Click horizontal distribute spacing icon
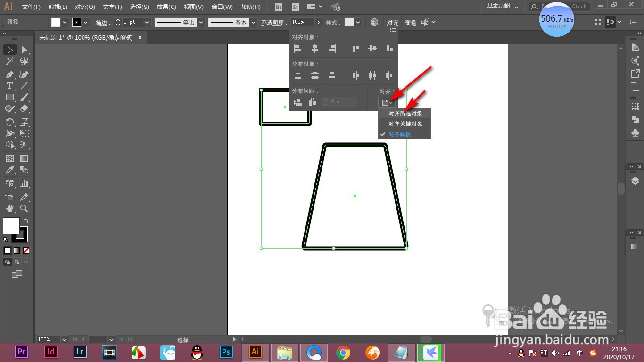The height and width of the screenshot is (362, 644). [312, 102]
